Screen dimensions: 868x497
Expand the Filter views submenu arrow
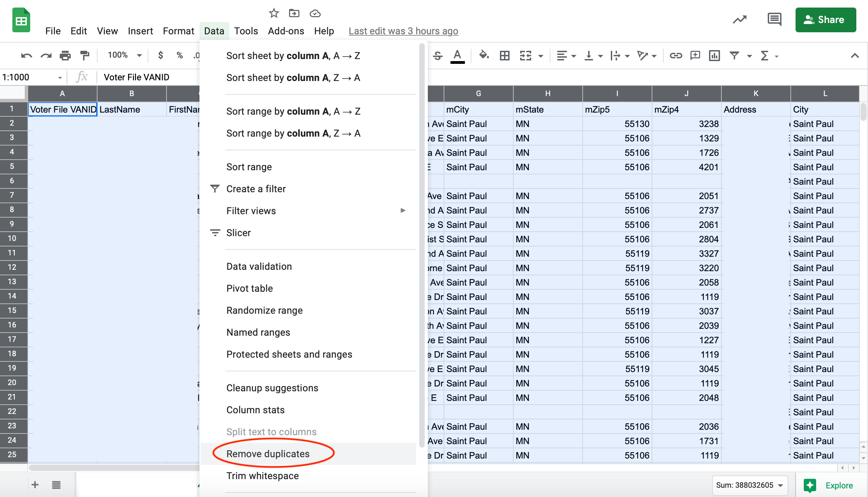(x=403, y=210)
